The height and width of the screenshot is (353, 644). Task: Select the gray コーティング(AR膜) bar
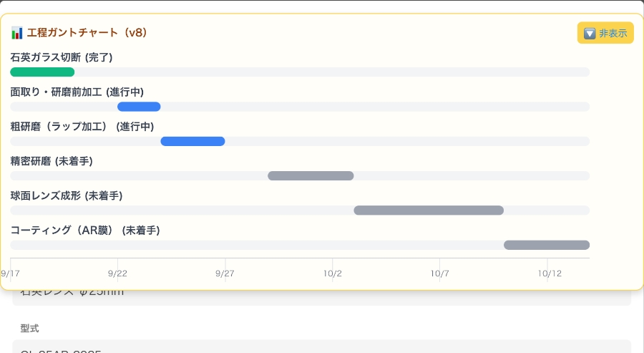[547, 245]
